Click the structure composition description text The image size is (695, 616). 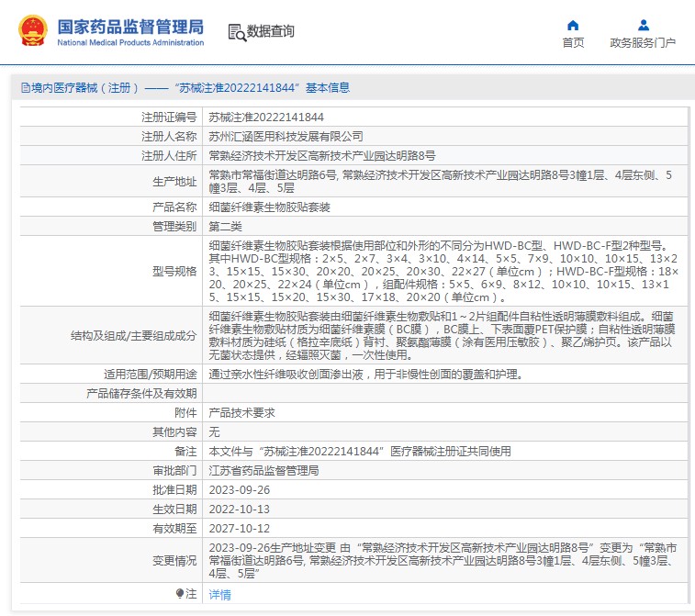[442, 335]
